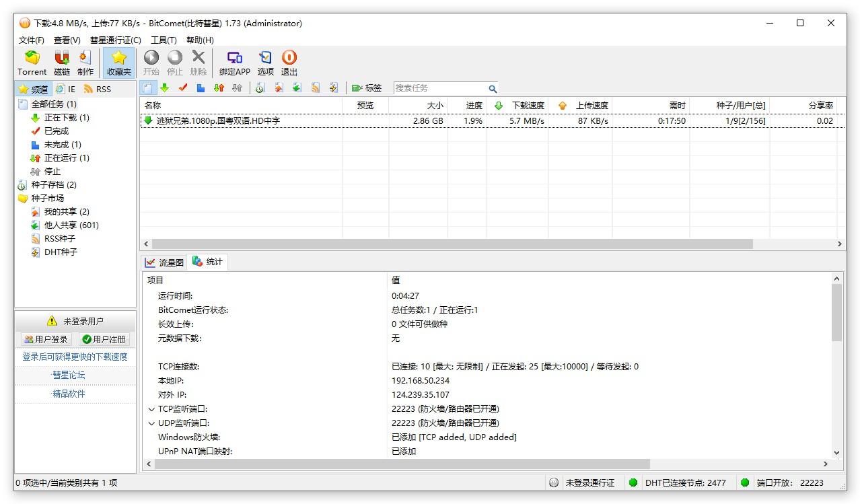Stop the current task with 停止
Screen dimensions: 860x504
pyautogui.click(x=175, y=62)
